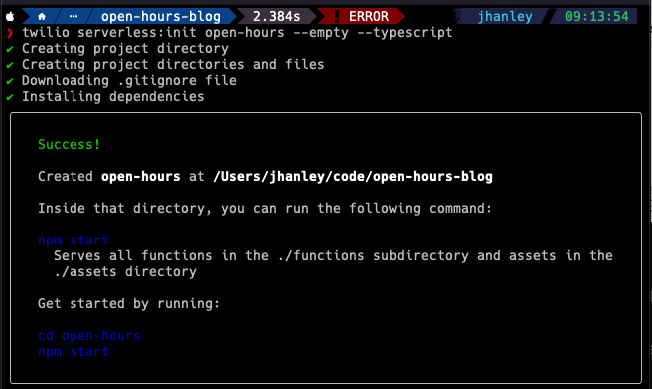The width and height of the screenshot is (652, 389).
Task: Click the red exclamation ERROR icon
Action: [337, 17]
